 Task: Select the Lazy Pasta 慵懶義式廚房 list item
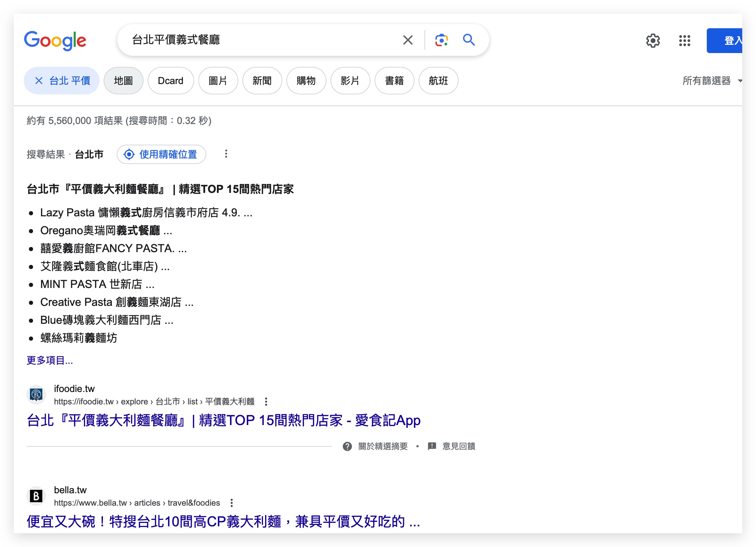[x=146, y=213]
